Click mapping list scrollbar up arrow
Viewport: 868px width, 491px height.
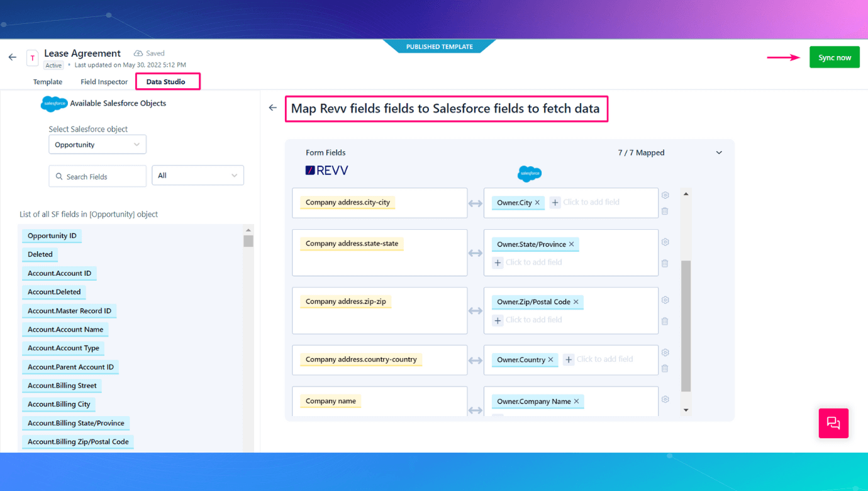[686, 194]
